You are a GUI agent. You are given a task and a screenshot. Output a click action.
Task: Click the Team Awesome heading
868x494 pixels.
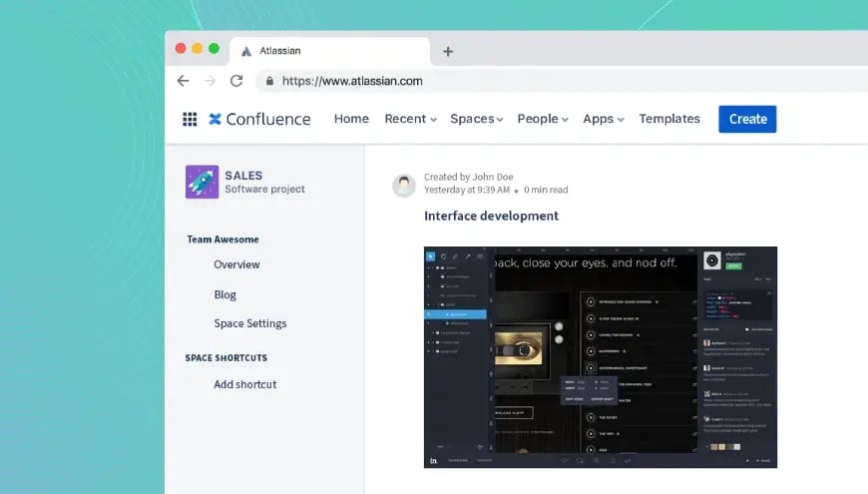(x=222, y=240)
